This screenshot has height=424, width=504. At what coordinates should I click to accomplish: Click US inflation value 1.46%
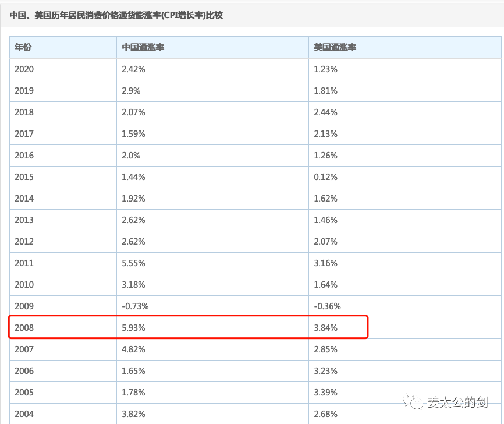click(325, 220)
